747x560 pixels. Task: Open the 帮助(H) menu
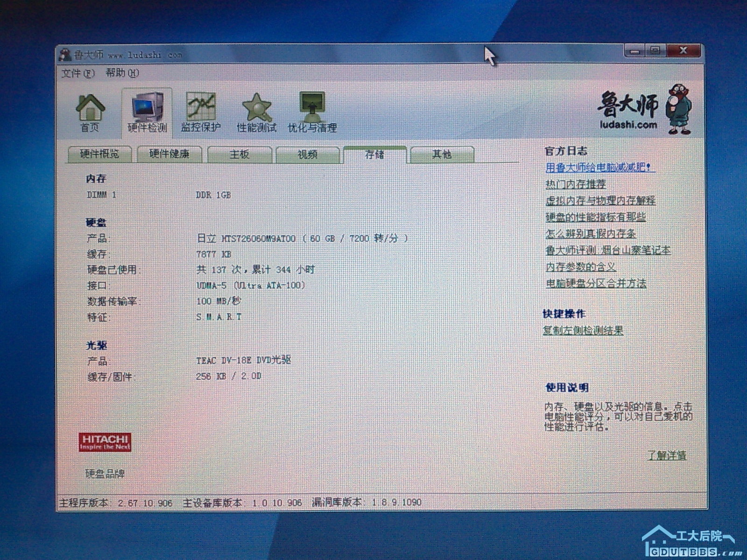tap(122, 73)
